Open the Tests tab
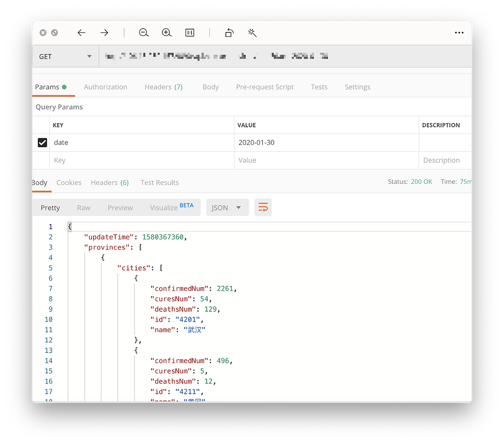 (x=319, y=87)
